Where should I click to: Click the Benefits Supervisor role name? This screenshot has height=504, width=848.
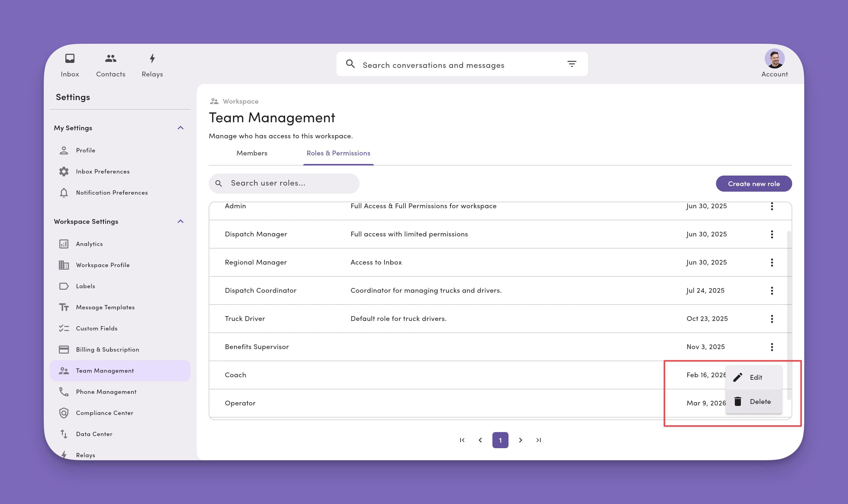click(257, 347)
